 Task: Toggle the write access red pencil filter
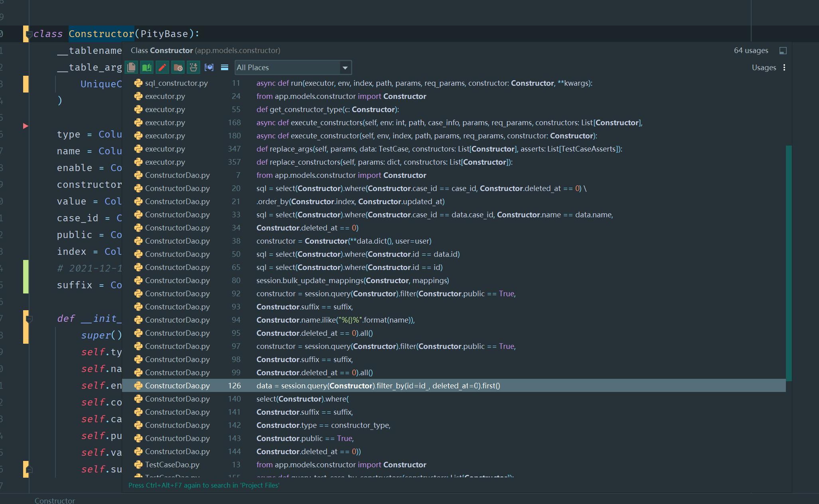[162, 67]
